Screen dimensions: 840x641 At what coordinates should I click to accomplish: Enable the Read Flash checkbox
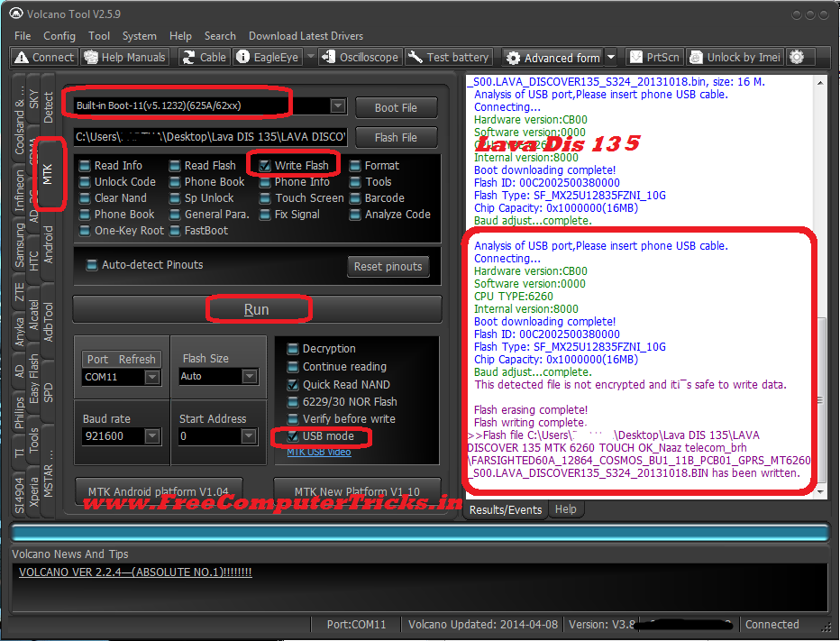click(175, 166)
